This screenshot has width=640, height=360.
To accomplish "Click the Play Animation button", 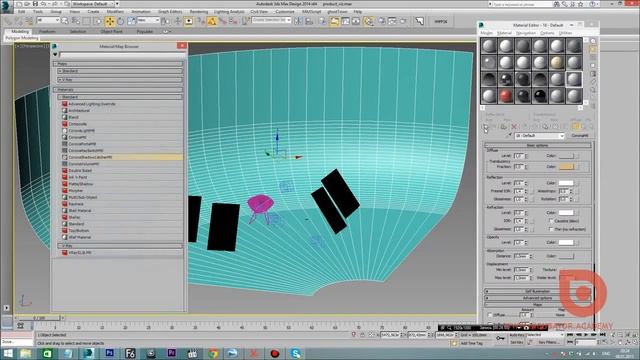I will pyautogui.click(x=586, y=335).
